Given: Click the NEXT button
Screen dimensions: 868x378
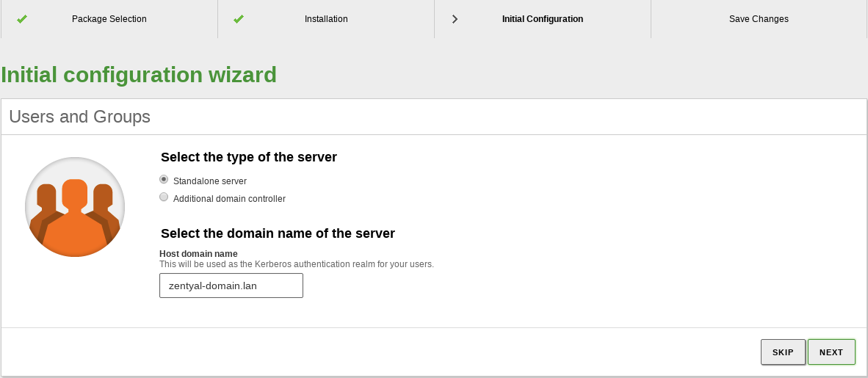Looking at the screenshot, I should 831,352.
